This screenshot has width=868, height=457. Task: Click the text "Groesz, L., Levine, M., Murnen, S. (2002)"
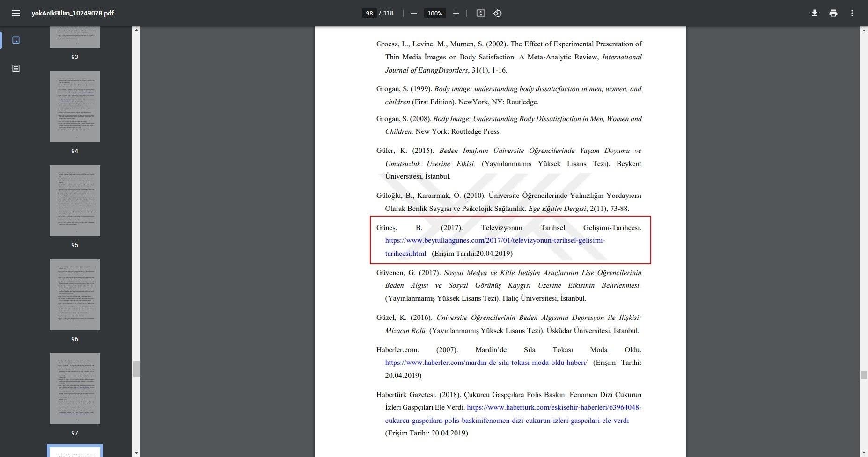[x=442, y=44]
